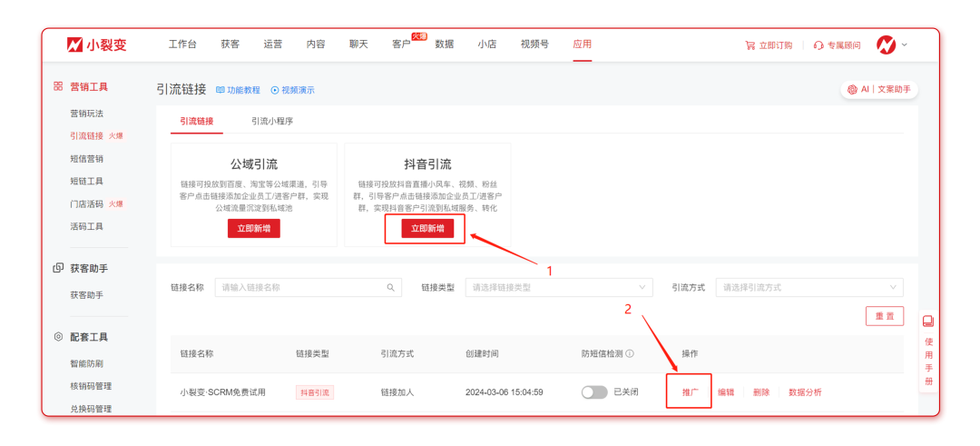Open the 客户 top menu
This screenshot has width=980, height=446.
pos(401,45)
